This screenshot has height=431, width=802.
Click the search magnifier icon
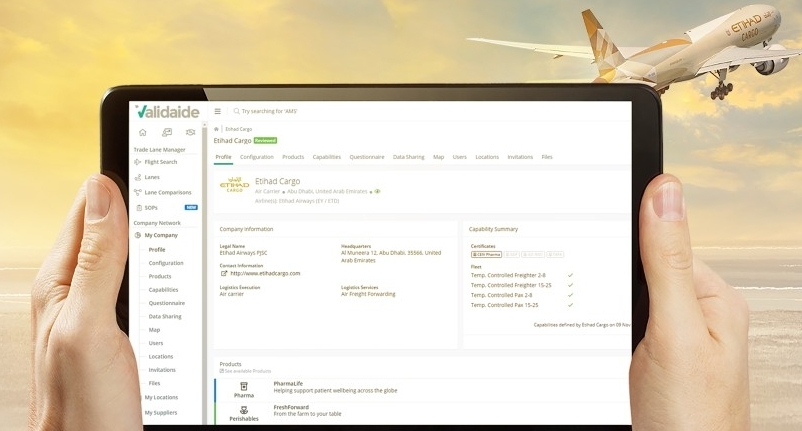click(x=236, y=111)
